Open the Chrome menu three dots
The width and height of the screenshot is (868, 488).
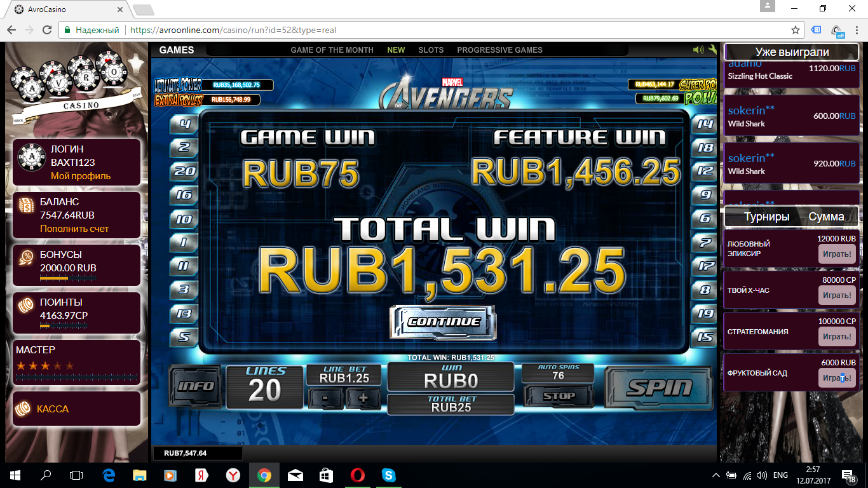point(856,30)
